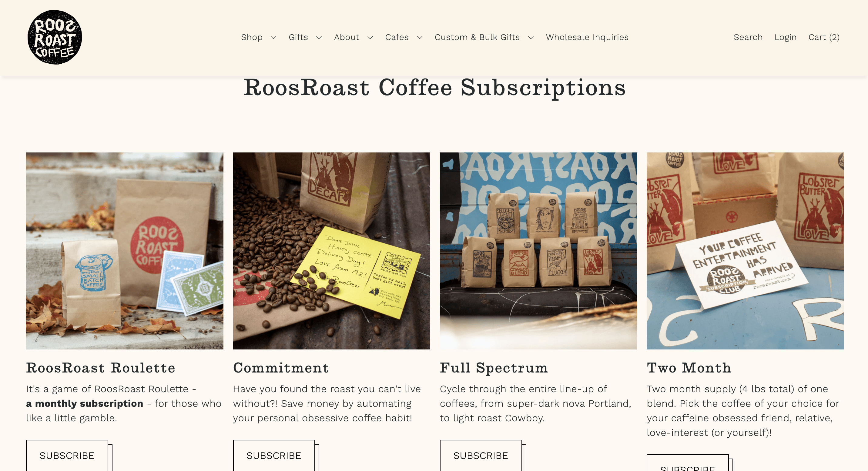Open the Gifts dropdown menu
This screenshot has width=868, height=471.
tap(305, 37)
